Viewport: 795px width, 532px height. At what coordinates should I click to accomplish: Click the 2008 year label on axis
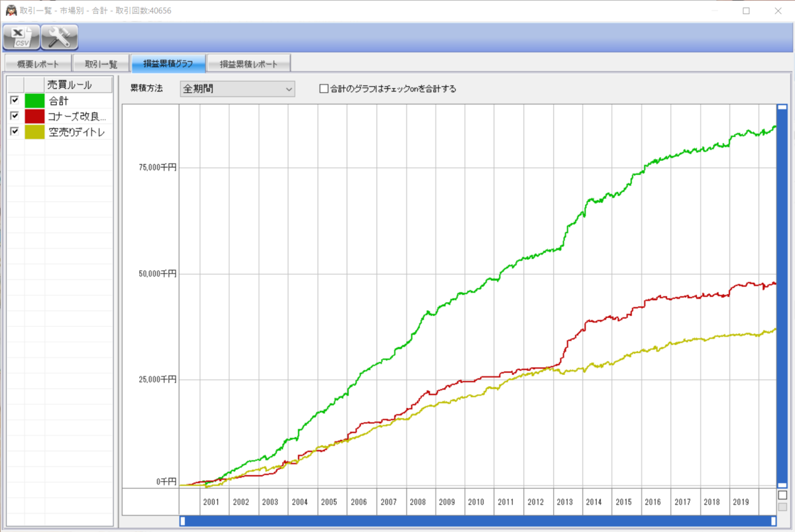417,502
